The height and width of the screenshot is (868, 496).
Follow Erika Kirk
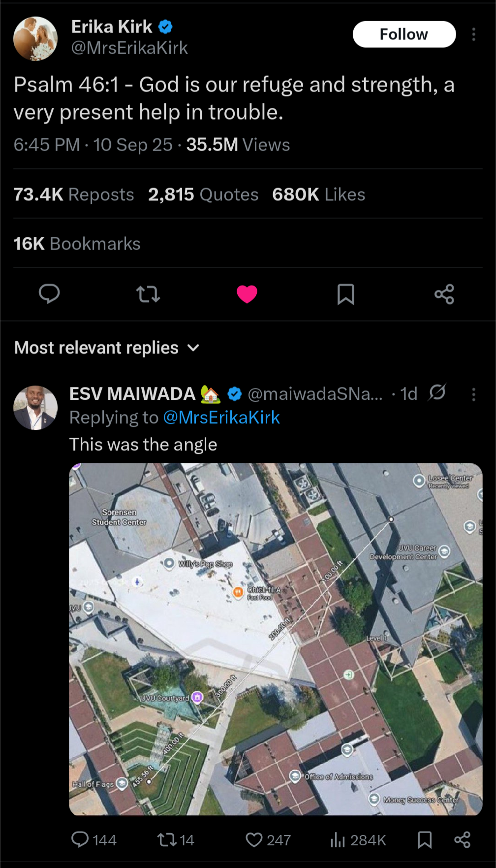point(404,34)
